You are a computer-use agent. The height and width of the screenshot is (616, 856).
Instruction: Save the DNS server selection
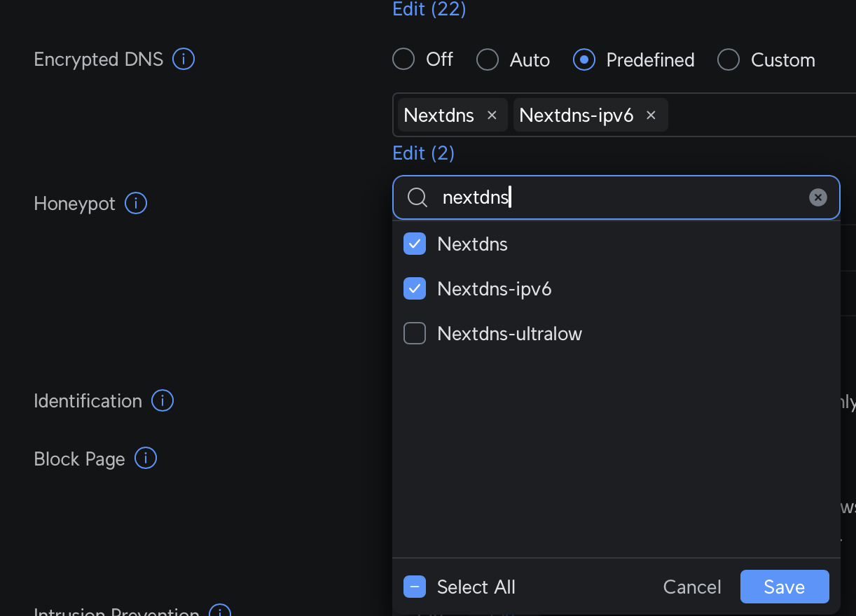(x=784, y=587)
